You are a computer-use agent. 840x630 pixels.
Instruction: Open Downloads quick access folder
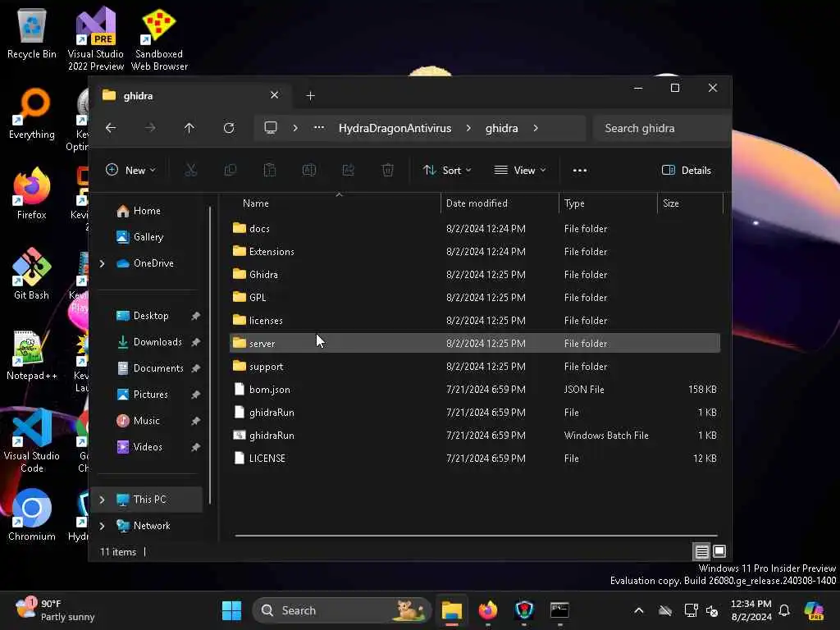[157, 342]
